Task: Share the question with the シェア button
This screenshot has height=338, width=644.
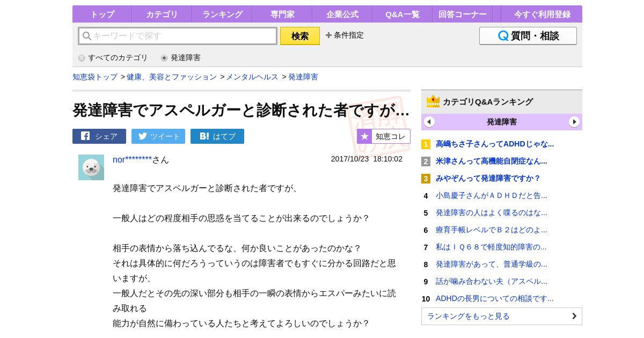Action: pyautogui.click(x=99, y=136)
